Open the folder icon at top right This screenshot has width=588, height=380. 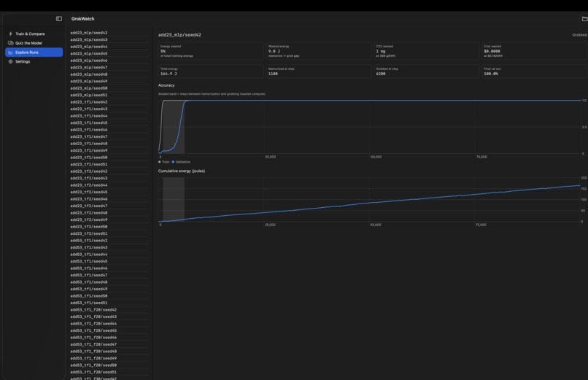click(584, 19)
